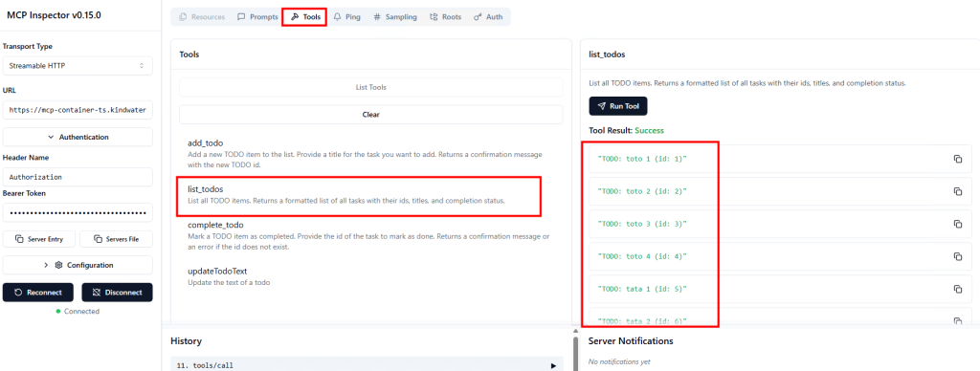980x371 pixels.
Task: Copy the "toto 1" result
Action: pos(957,160)
